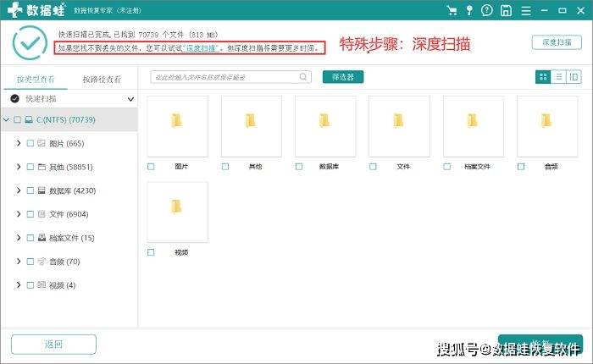
Task: Open the 音频 folder thumbnail
Action: (547, 126)
